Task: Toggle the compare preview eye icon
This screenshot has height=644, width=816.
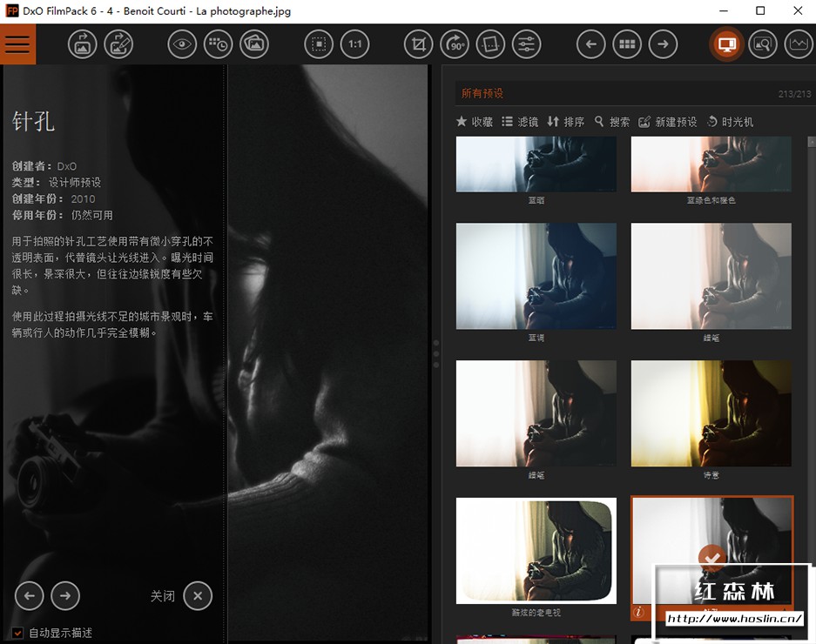Action: [x=182, y=44]
